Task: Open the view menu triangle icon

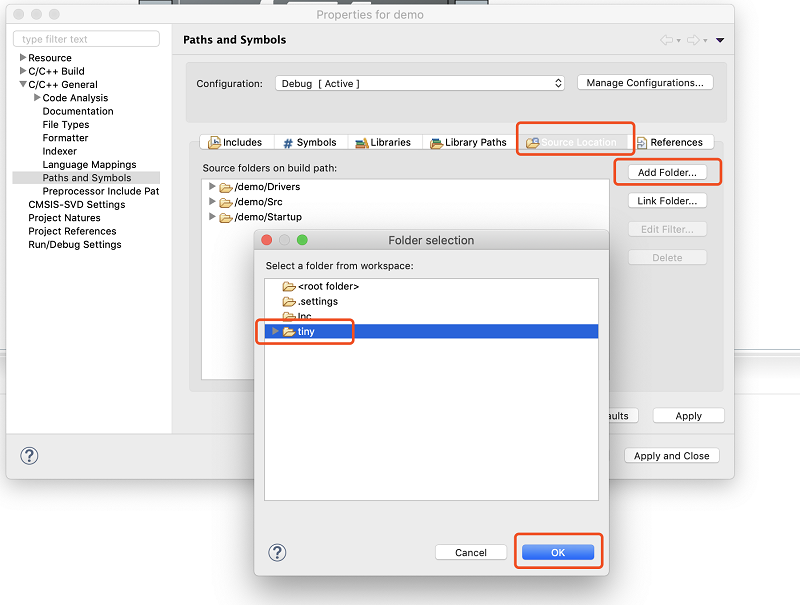Action: pyautogui.click(x=720, y=40)
